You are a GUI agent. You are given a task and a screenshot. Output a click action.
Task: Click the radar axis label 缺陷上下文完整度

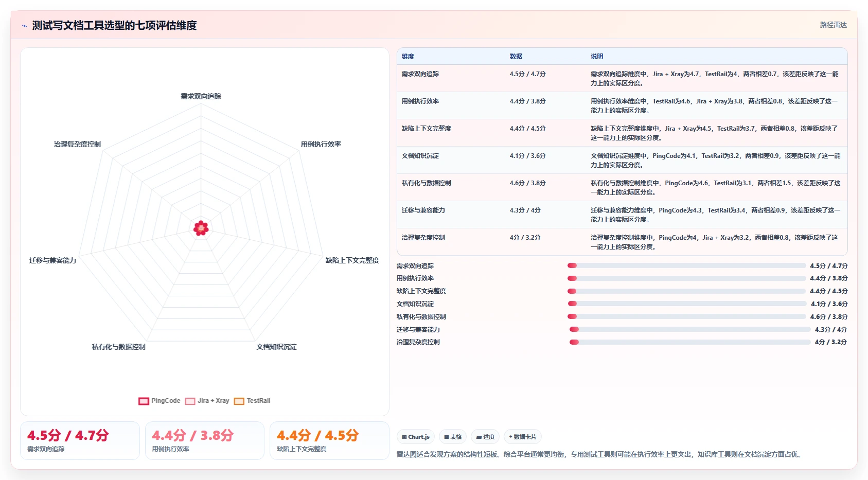tap(352, 260)
